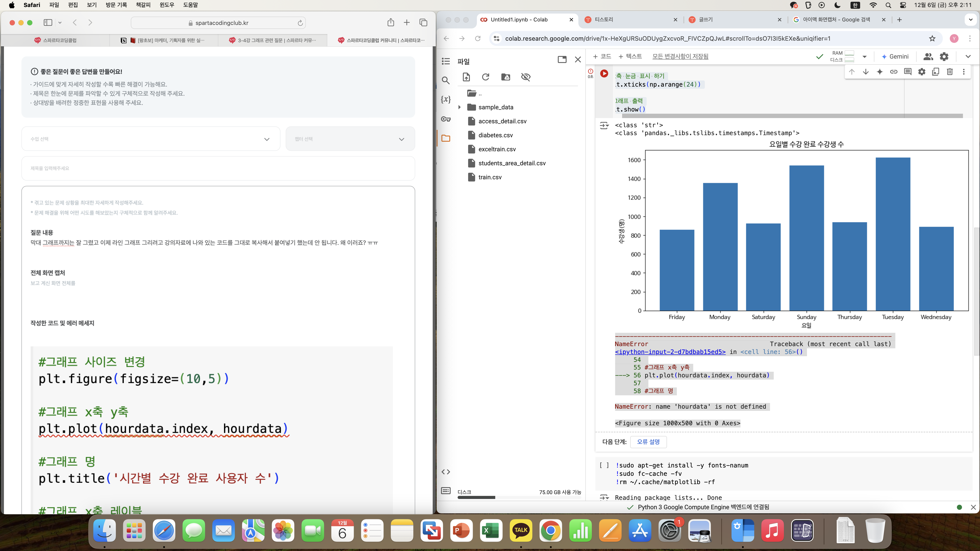Click the Gemini sparkle icon in cell toolbar

[x=880, y=71]
